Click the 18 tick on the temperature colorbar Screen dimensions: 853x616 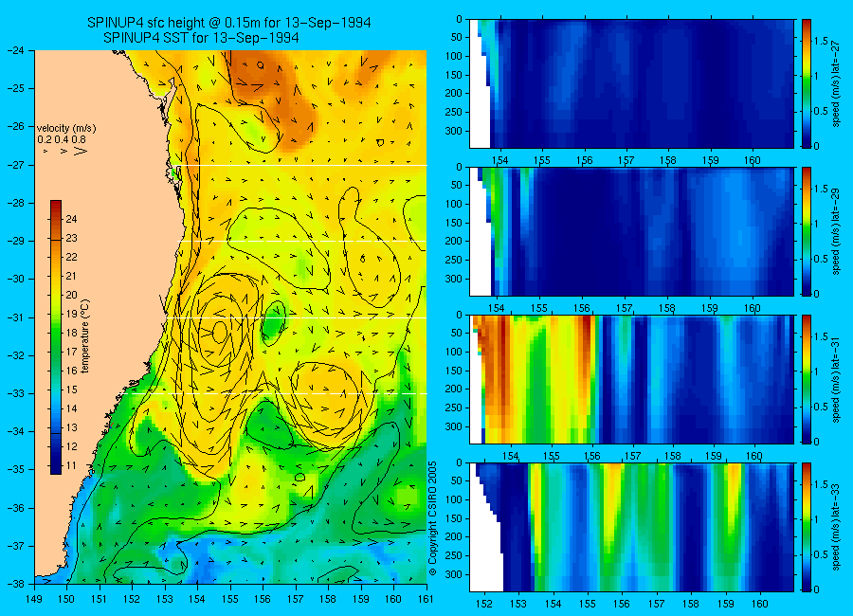(71, 333)
